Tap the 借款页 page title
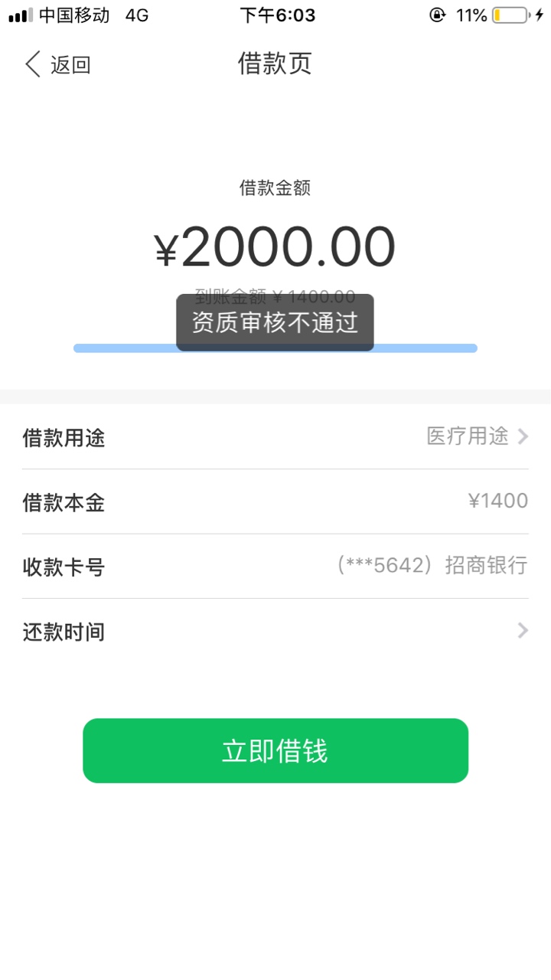This screenshot has height=980, width=551. 275,64
